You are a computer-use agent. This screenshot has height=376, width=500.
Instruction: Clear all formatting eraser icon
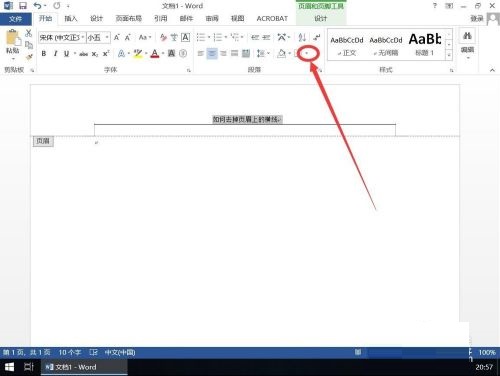click(163, 37)
